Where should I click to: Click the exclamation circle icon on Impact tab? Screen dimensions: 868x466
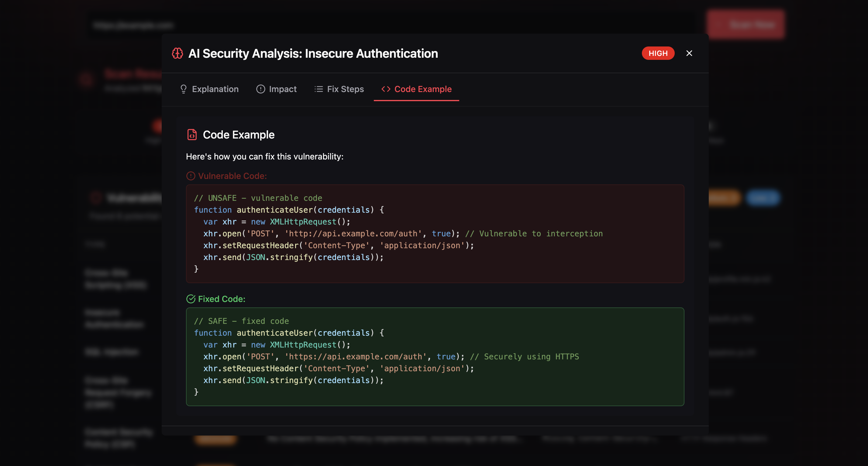[x=260, y=89]
